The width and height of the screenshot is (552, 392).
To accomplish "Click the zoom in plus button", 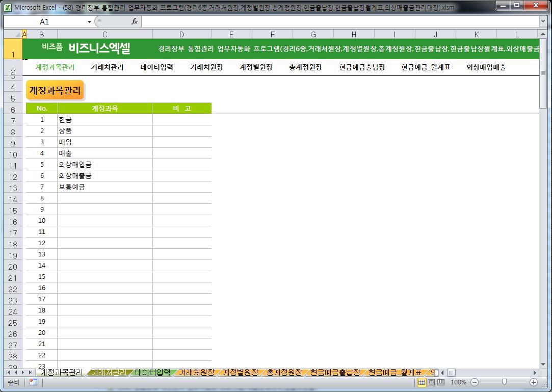I will (x=534, y=382).
